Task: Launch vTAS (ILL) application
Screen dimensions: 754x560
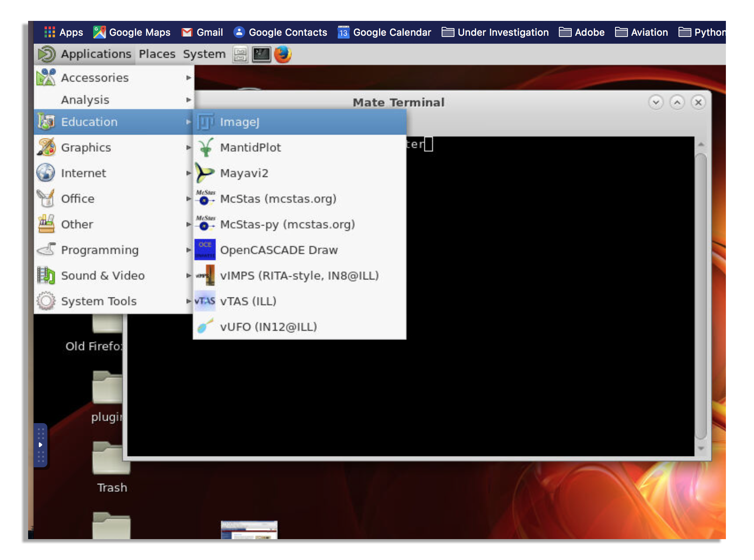Action: point(248,301)
